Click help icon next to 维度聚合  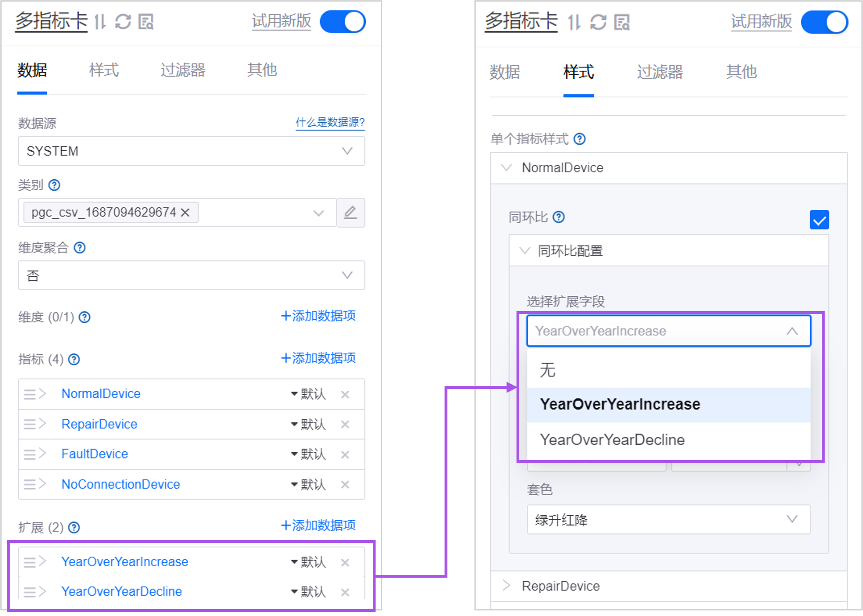[x=80, y=247]
